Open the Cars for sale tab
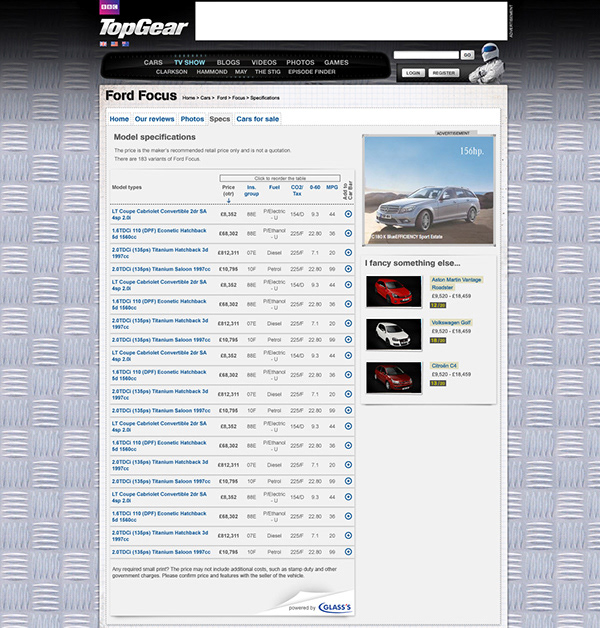This screenshot has width=600, height=628. pyautogui.click(x=258, y=119)
